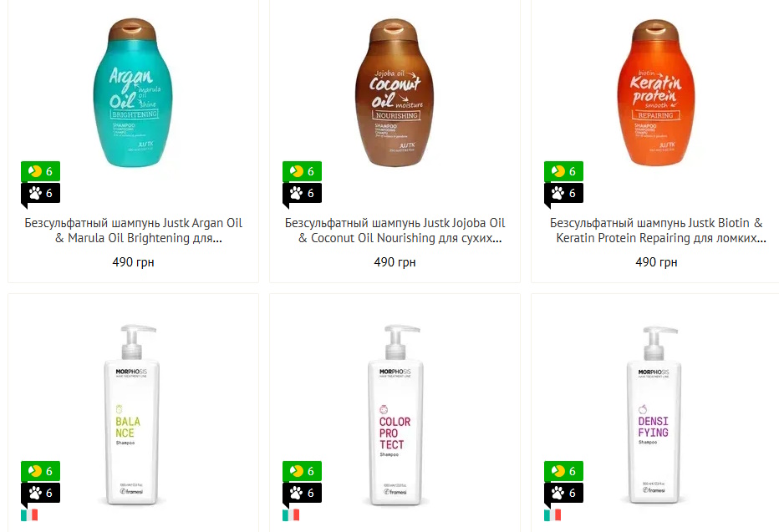This screenshot has width=779, height=532.
Task: Click black paw badge on Morphosis Balance shampoo
Action: point(40,493)
